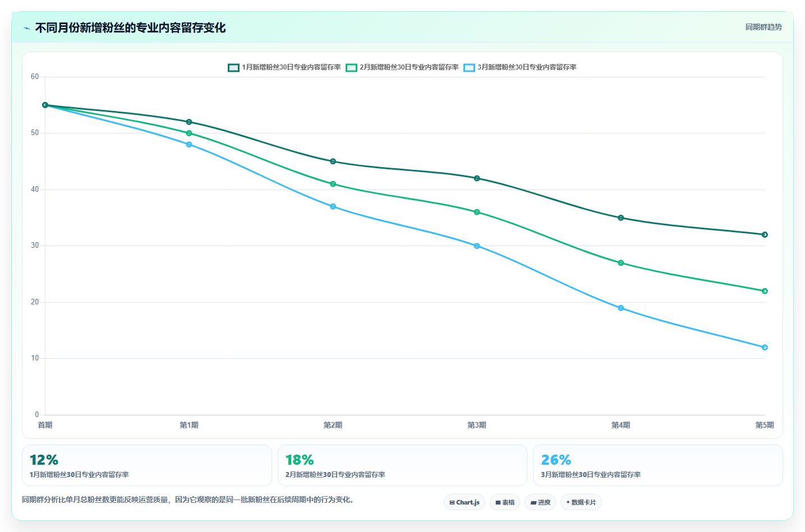This screenshot has height=532, width=805.
Task: Open the 12% 1月新增粉丝 stat card
Action: pyautogui.click(x=147, y=465)
